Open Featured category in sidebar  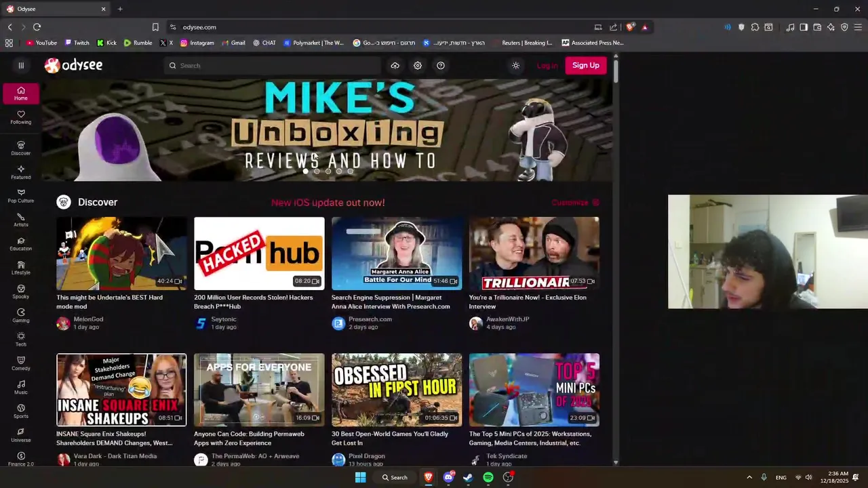pyautogui.click(x=21, y=173)
